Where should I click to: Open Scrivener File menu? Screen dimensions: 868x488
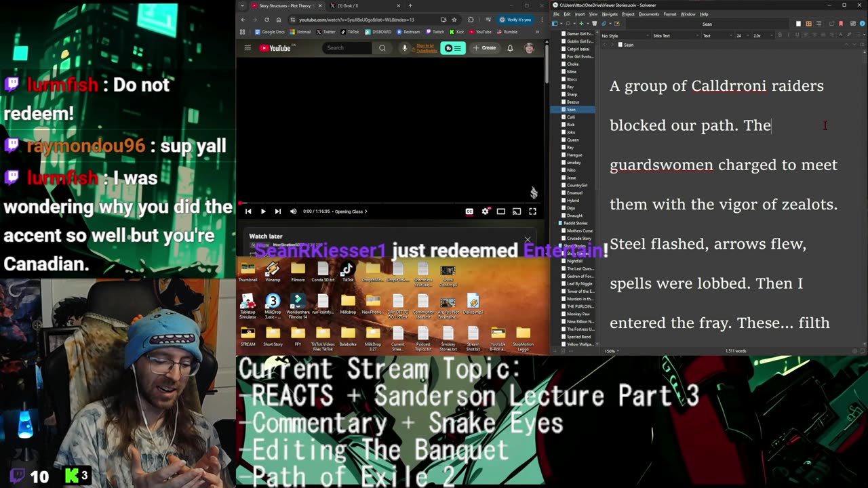coord(556,14)
